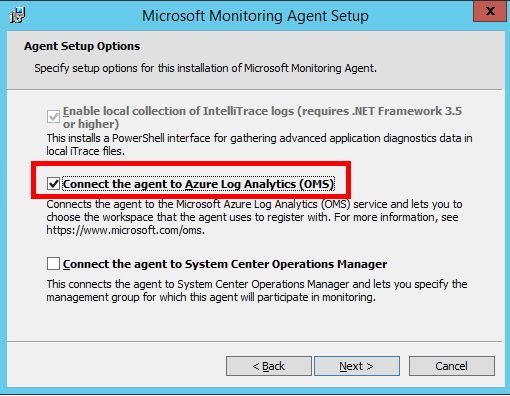Image resolution: width=510 pixels, height=396 pixels.
Task: Close the Microsoft Monitoring Agent Setup window
Action: pos(490,11)
